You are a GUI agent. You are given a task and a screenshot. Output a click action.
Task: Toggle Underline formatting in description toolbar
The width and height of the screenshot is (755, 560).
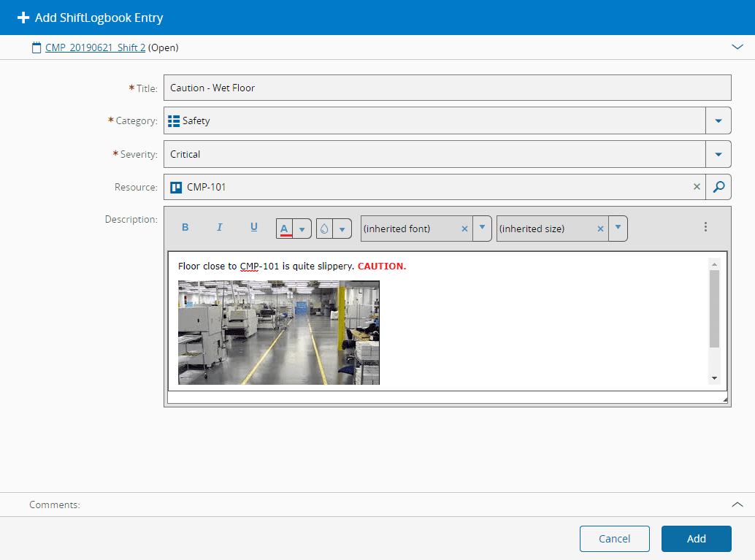coord(254,228)
